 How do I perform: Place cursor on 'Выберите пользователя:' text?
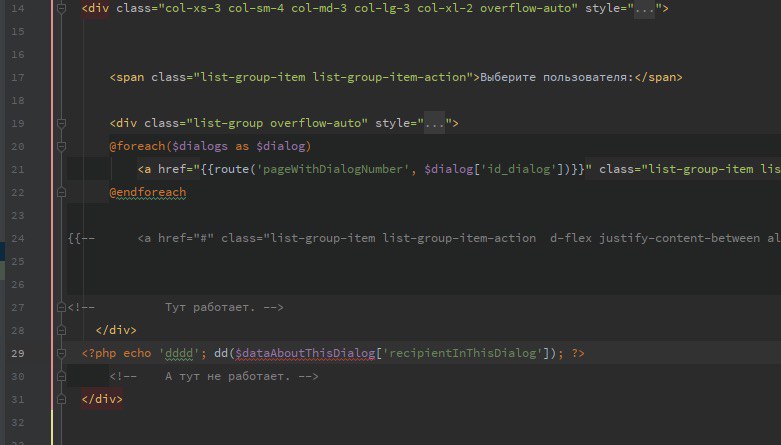(556, 77)
